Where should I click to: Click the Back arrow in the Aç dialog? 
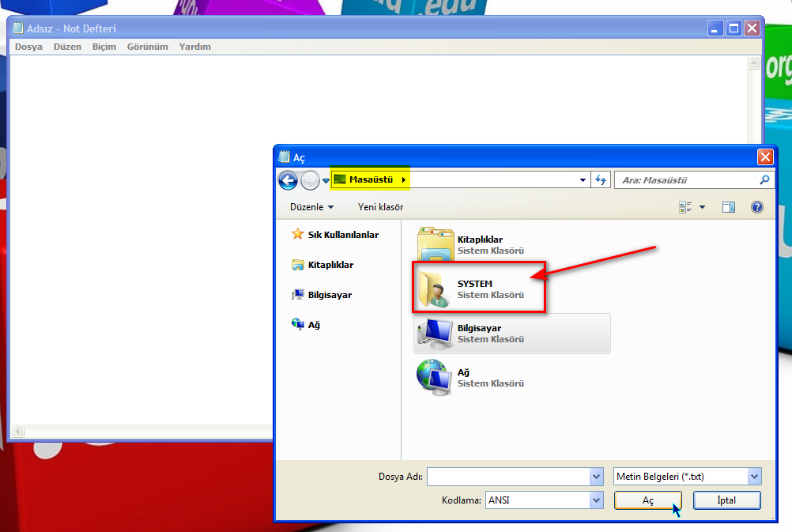[x=288, y=180]
